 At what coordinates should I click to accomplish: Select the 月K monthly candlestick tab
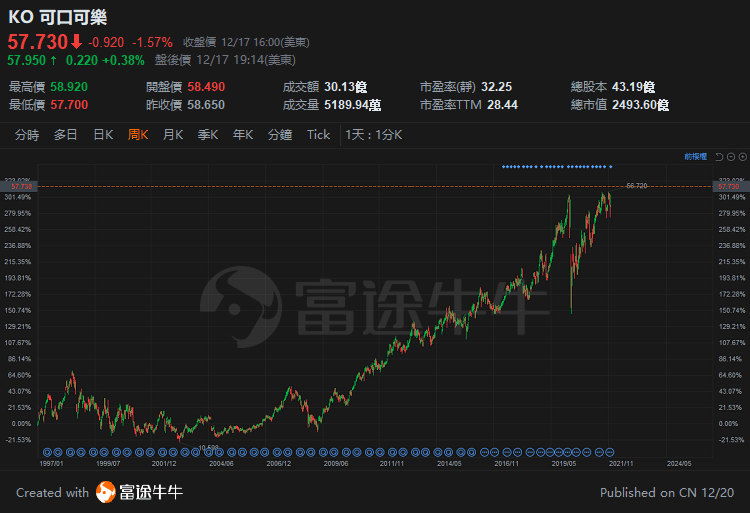pos(173,135)
